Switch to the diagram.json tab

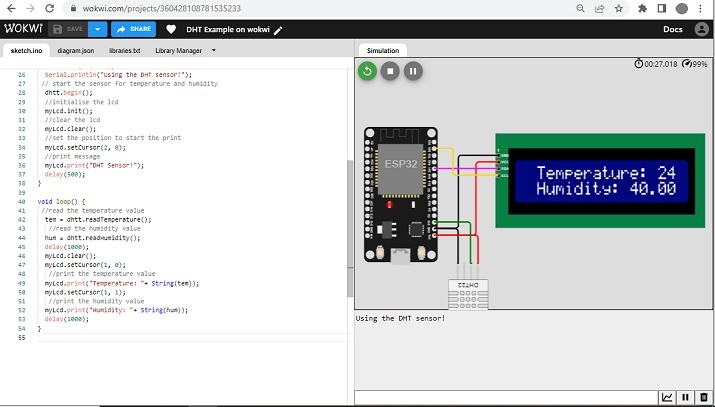click(76, 51)
